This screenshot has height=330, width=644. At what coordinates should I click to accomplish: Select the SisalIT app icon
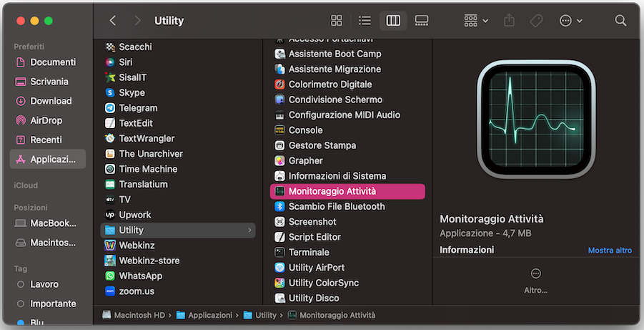coord(110,77)
